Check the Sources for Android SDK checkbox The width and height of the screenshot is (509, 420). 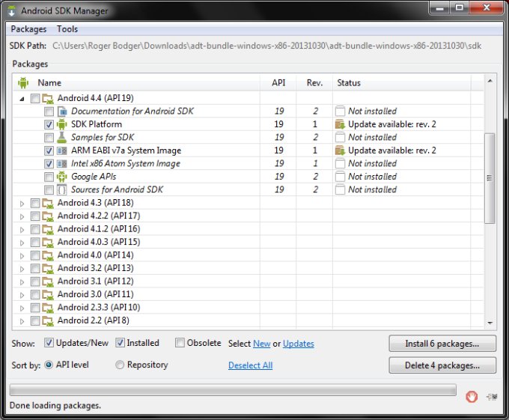pyautogui.click(x=49, y=190)
